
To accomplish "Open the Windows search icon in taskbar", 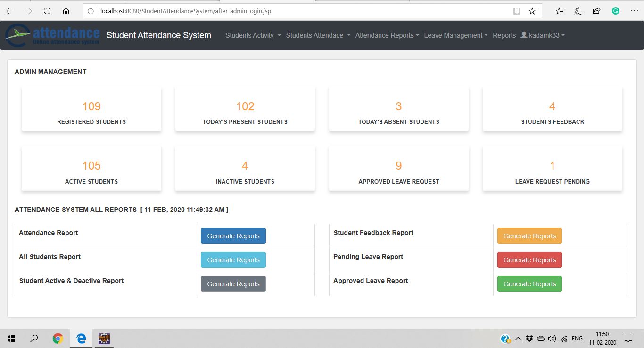I will 34,338.
